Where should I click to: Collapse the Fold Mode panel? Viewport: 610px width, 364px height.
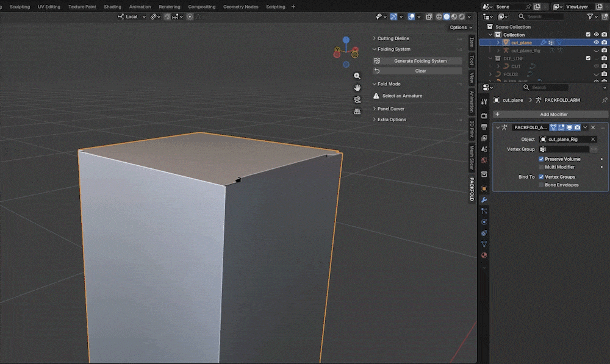coord(375,84)
